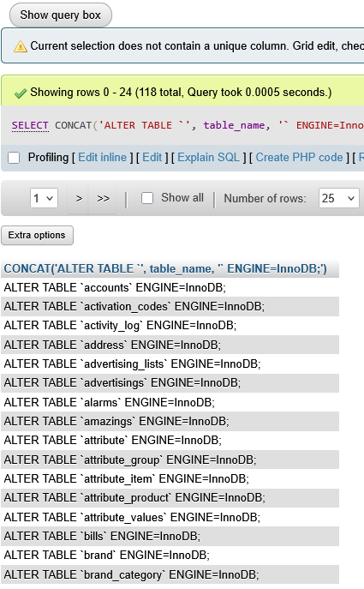
Task: Open the Number of rows dropdown
Action: coord(338,198)
